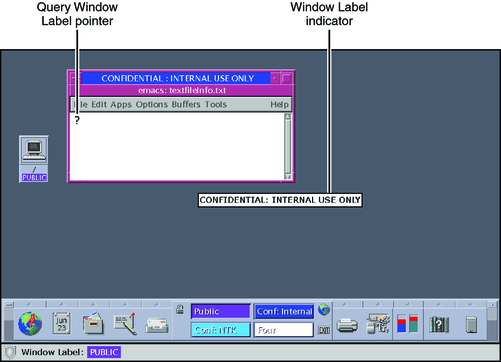Open the Printer icon
This screenshot has height=362, width=501.
pyautogui.click(x=347, y=325)
